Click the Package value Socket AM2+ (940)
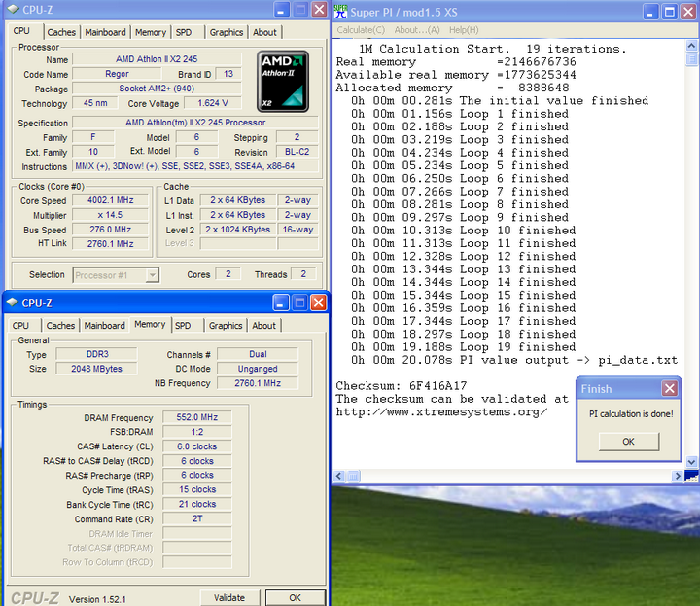Screen dimensions: 700x606 [x=157, y=89]
